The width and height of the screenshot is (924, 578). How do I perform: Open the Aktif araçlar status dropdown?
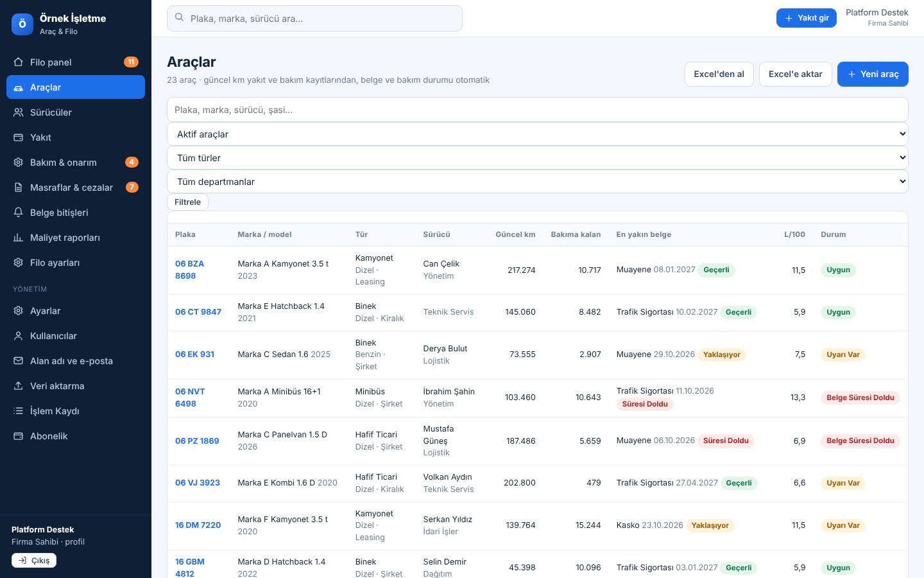(538, 134)
